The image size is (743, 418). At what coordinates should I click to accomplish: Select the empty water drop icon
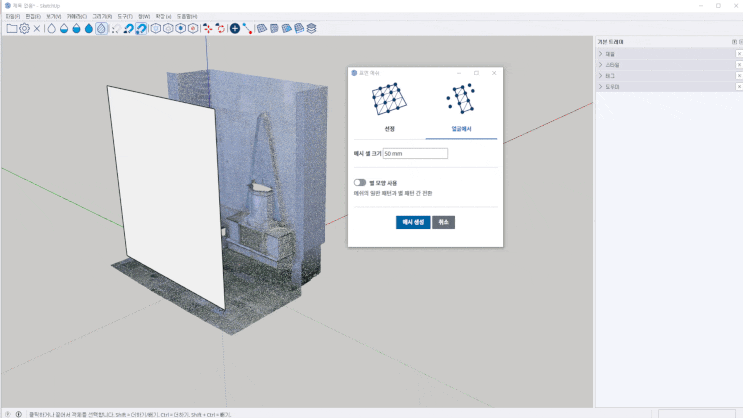51,28
